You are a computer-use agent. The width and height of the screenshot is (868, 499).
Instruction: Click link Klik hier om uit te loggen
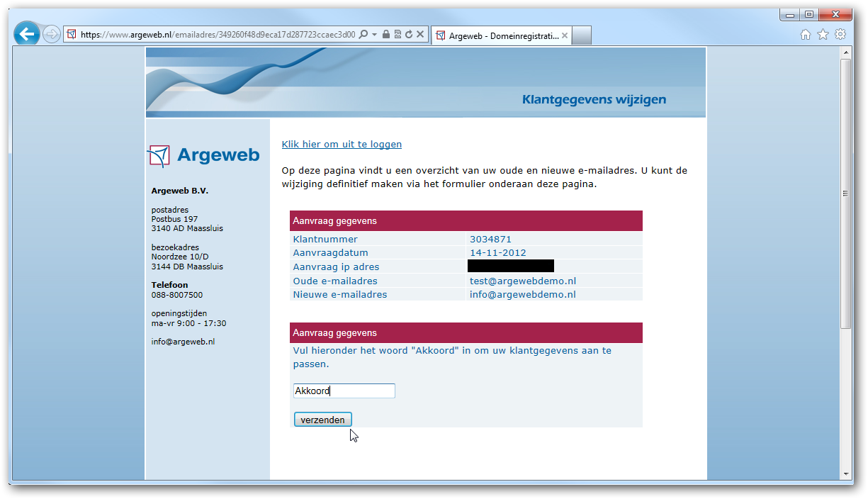pyautogui.click(x=342, y=144)
